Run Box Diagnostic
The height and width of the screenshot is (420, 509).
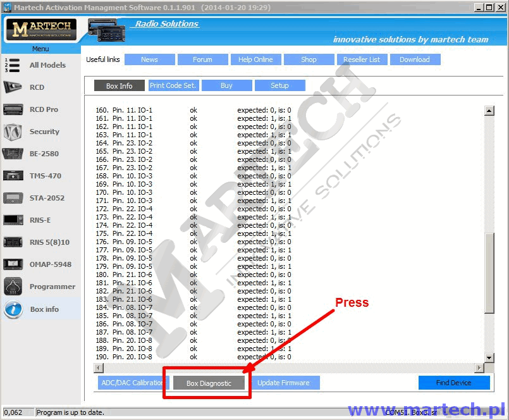[x=209, y=383]
